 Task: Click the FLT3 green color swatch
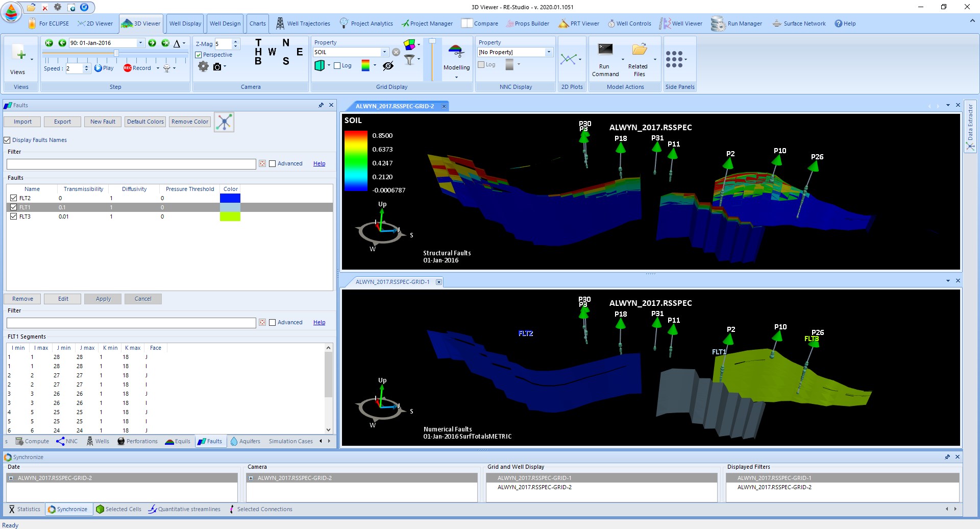tap(230, 217)
